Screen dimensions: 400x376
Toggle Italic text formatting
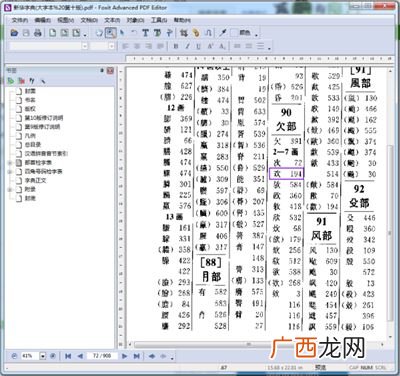187,46
